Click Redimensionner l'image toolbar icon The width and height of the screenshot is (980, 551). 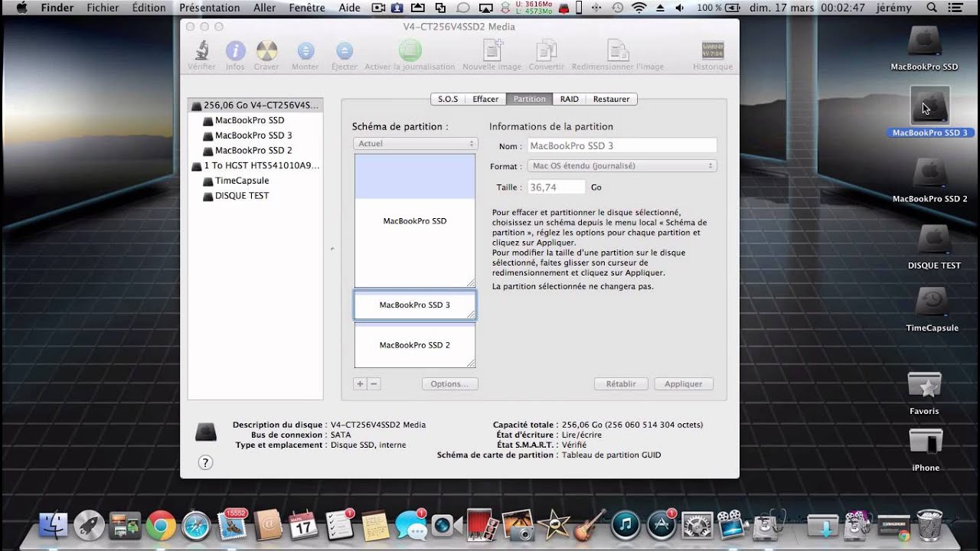(x=618, y=51)
